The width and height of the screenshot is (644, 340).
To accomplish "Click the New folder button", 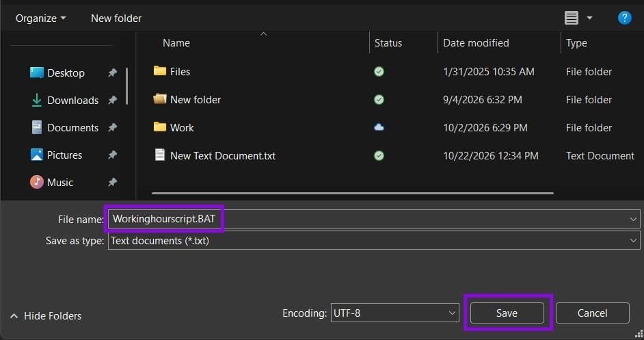I will (116, 18).
